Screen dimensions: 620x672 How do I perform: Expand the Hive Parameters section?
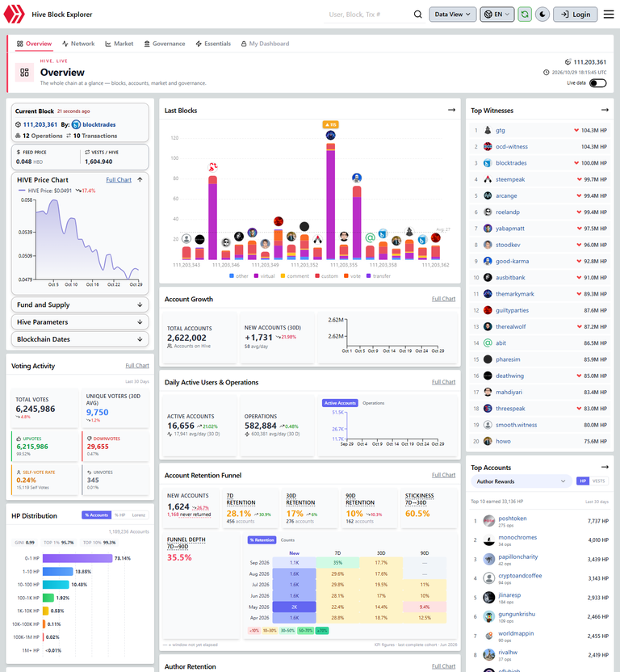[x=80, y=321]
